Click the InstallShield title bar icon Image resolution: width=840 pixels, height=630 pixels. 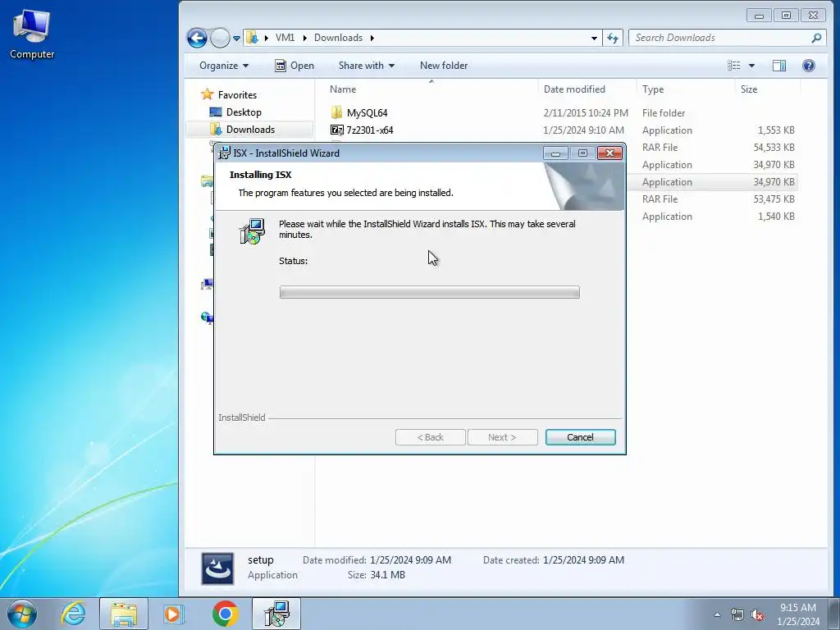[x=225, y=153]
